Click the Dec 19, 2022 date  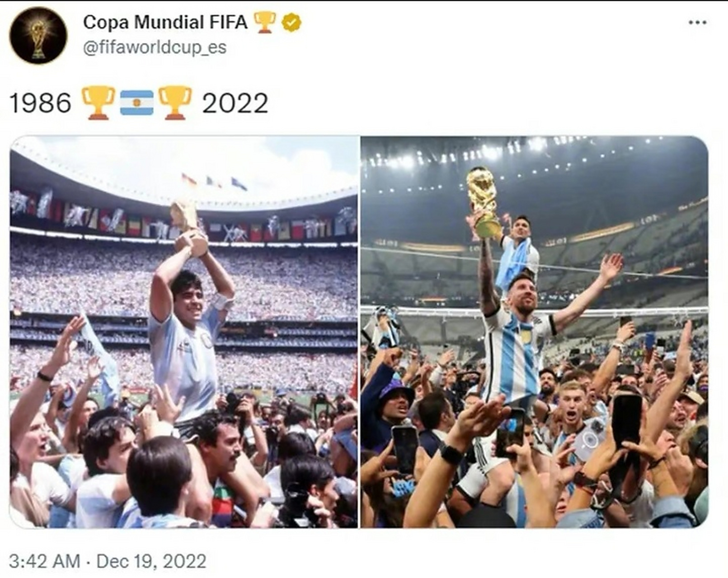pyautogui.click(x=151, y=561)
